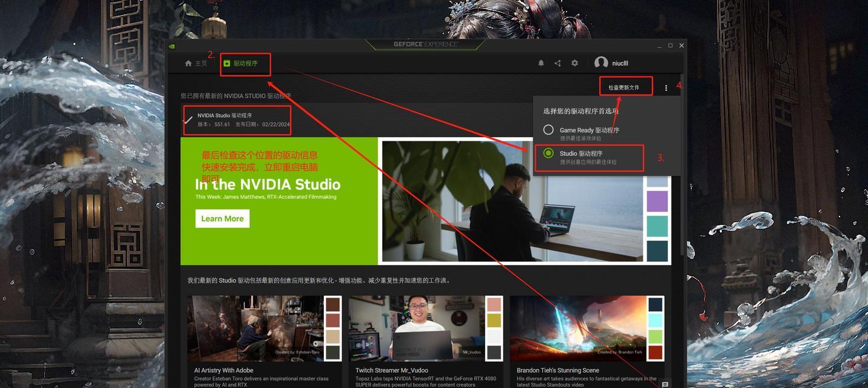868x388 pixels.
Task: Click the This Week: James Matthews subtitle
Action: coord(266,197)
